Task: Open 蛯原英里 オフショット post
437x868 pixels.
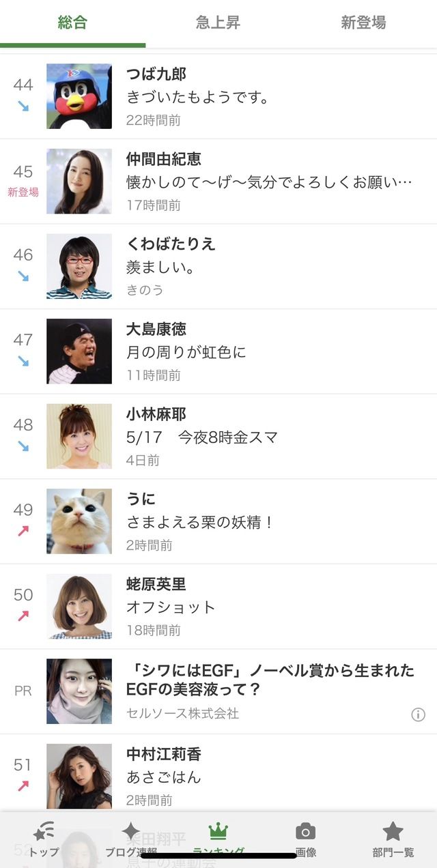Action: pos(171,607)
